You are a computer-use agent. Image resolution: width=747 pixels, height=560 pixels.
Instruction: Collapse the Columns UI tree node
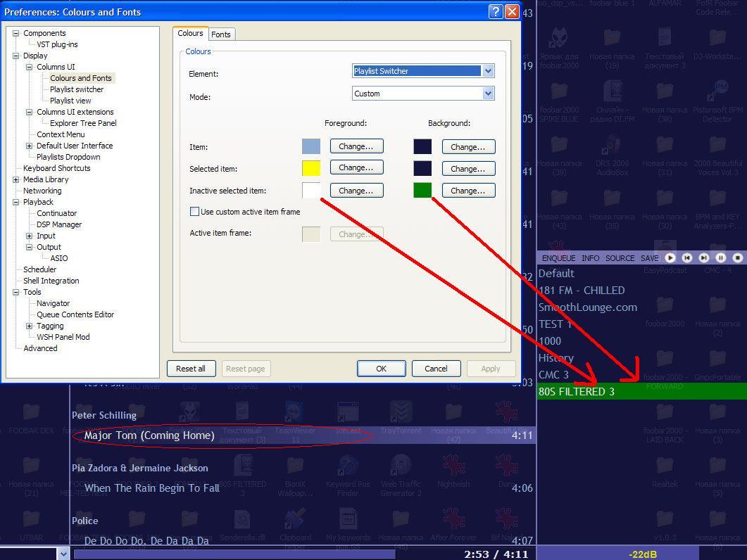click(30, 67)
